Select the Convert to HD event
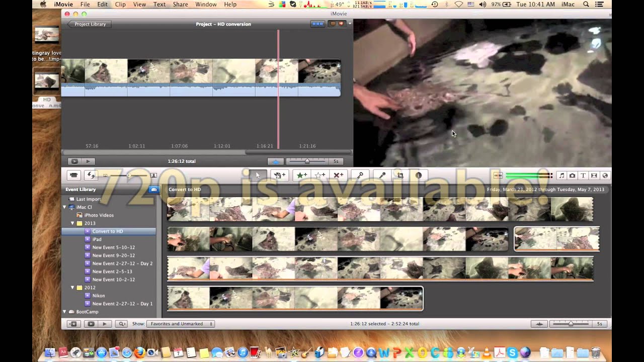 pyautogui.click(x=109, y=231)
